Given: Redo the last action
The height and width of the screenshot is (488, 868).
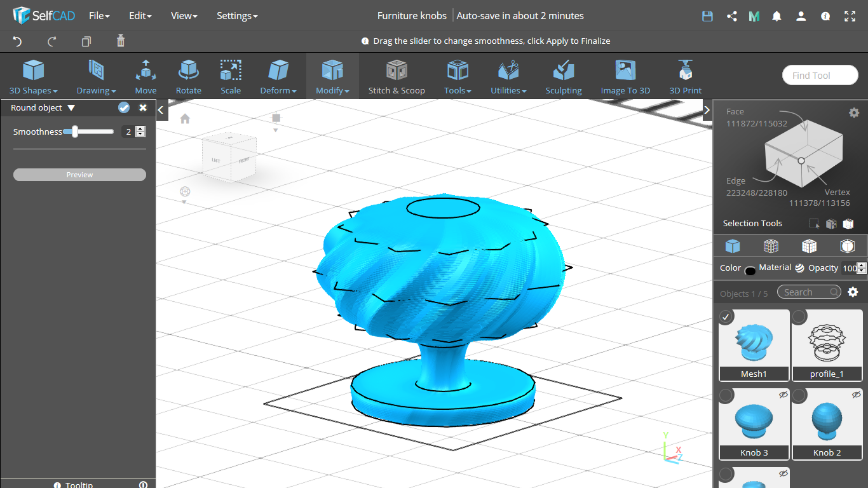Looking at the screenshot, I should click(52, 41).
